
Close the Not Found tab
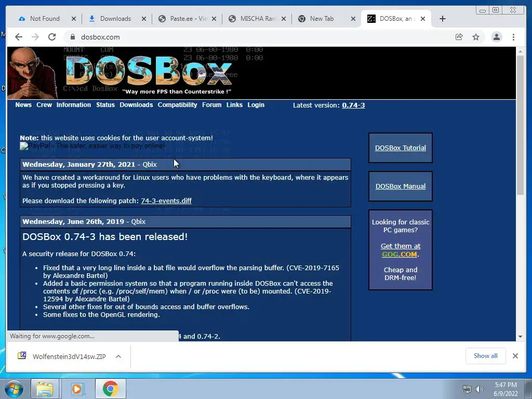click(x=74, y=19)
